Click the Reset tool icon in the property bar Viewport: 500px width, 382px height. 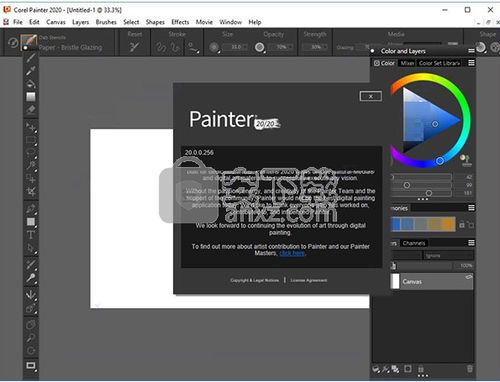click(134, 47)
